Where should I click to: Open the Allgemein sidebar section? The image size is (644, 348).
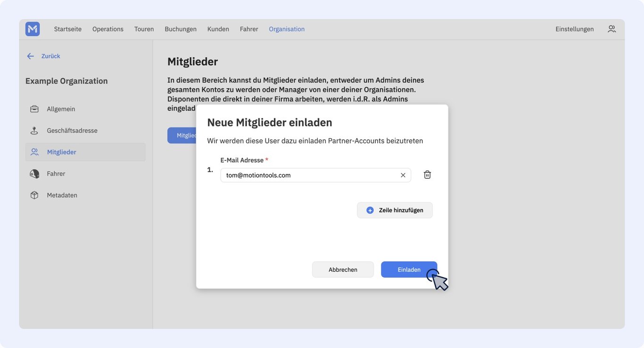[x=85, y=109]
